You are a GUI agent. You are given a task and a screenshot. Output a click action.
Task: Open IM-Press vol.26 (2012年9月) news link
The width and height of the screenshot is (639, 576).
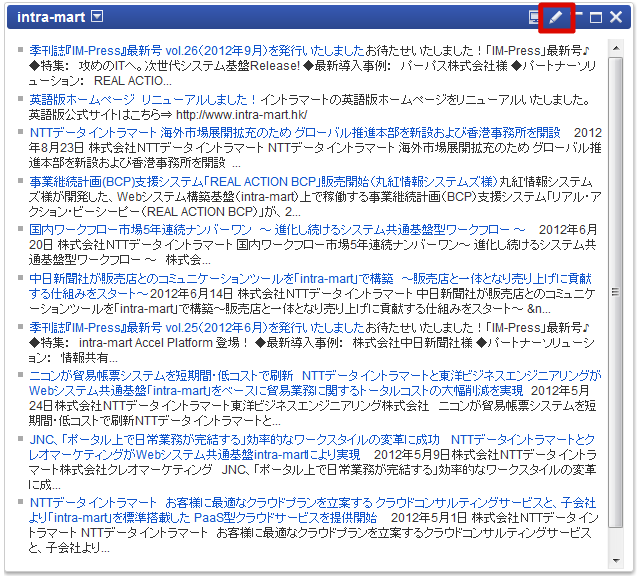point(196,51)
